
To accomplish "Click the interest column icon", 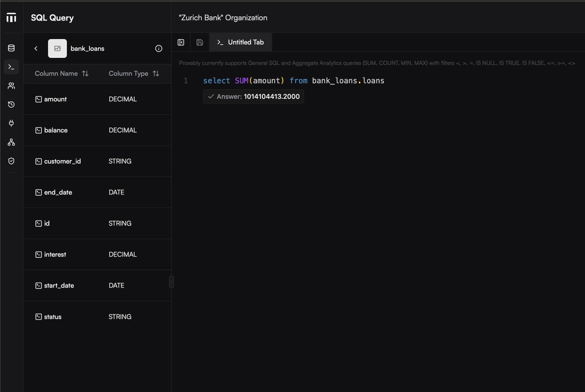I will pos(39,255).
